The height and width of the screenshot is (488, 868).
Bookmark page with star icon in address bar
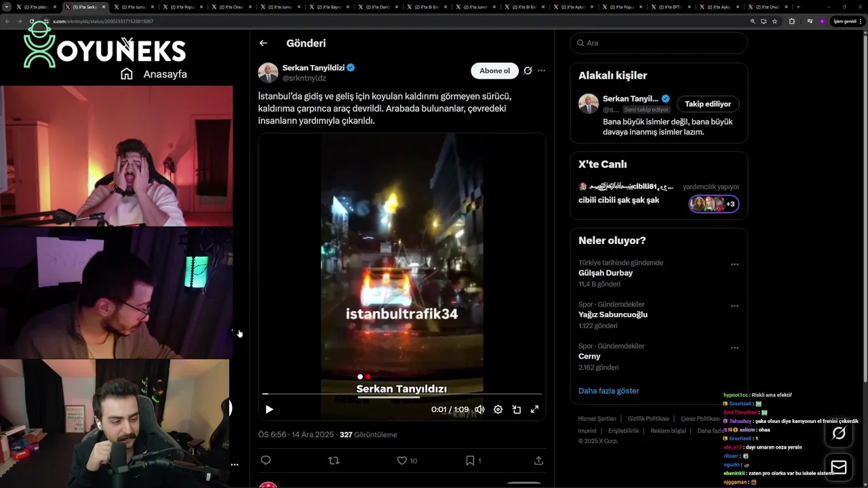click(774, 21)
